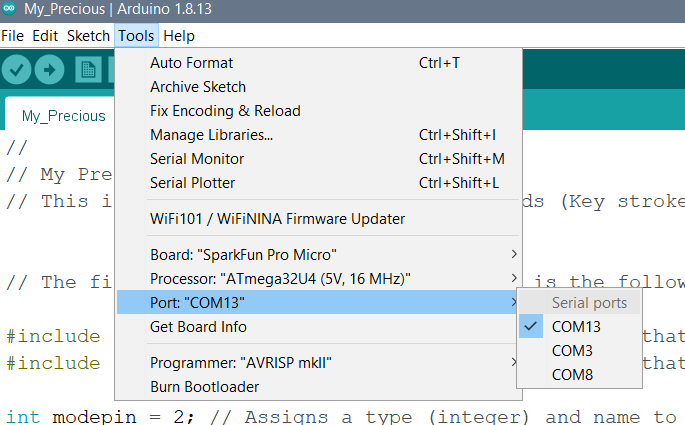This screenshot has width=685, height=425.
Task: Select COM13 serial port option
Action: coord(578,327)
